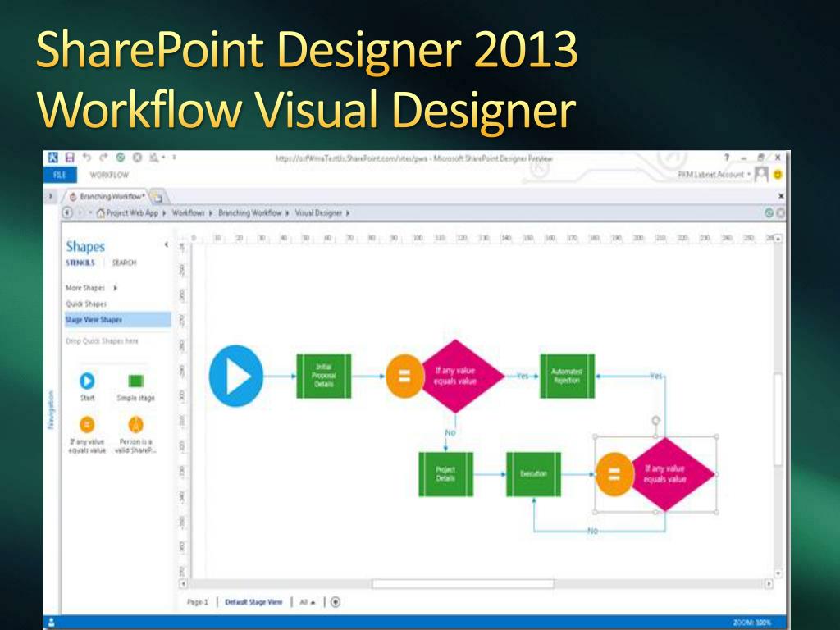Image resolution: width=840 pixels, height=630 pixels.
Task: Open the FILE tab
Action: (x=60, y=175)
